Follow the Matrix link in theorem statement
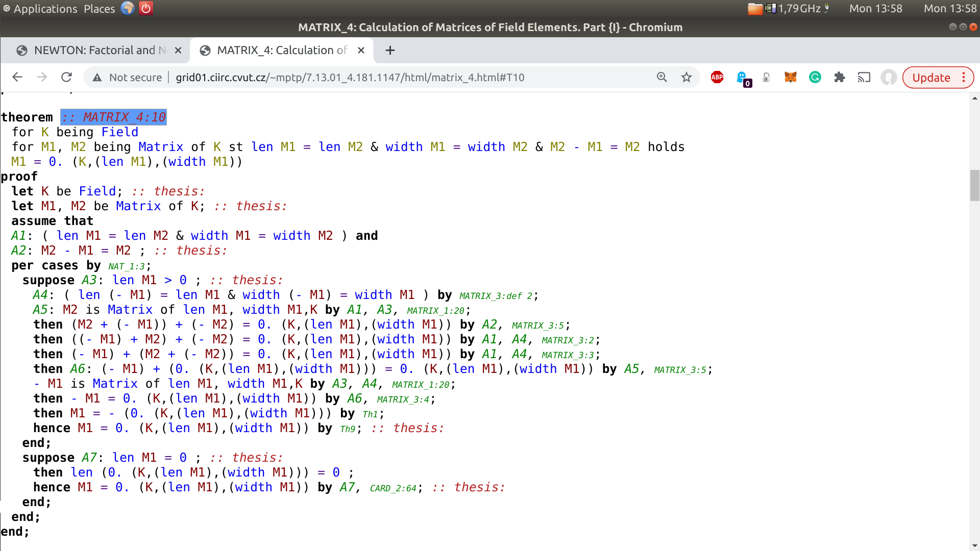 (161, 146)
